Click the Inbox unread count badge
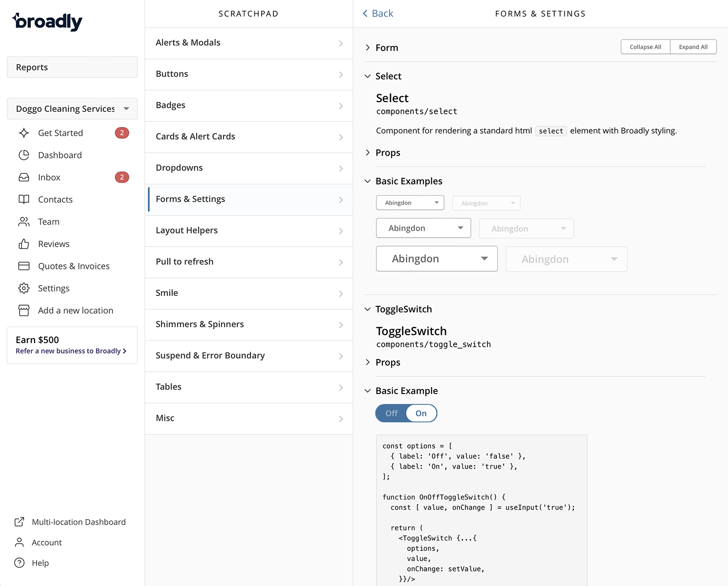728x586 pixels. [x=122, y=177]
